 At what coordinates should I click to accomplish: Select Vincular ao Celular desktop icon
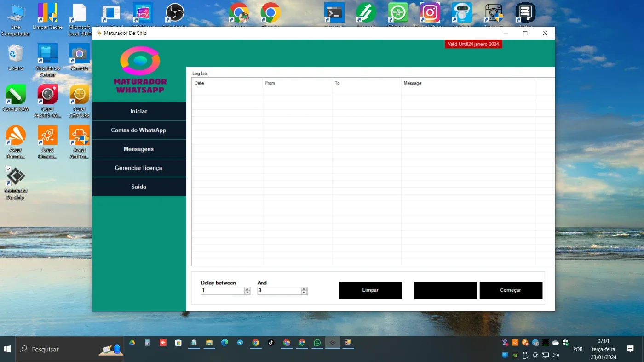(47, 60)
